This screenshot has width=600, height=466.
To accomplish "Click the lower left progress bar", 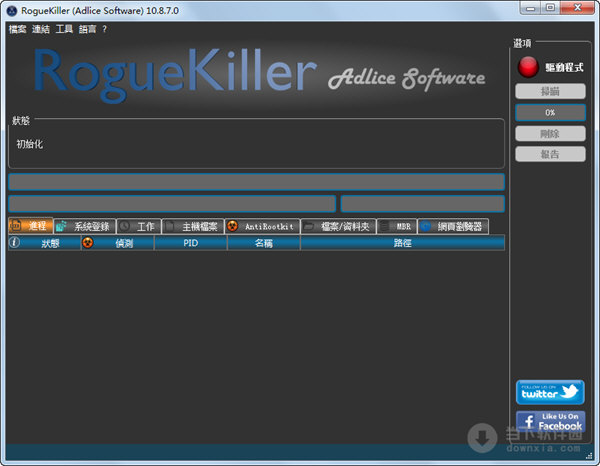I will click(x=172, y=204).
